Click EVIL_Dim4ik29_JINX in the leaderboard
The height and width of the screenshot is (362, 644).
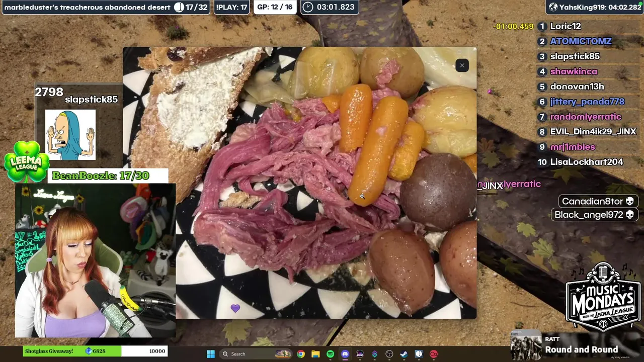click(x=593, y=132)
